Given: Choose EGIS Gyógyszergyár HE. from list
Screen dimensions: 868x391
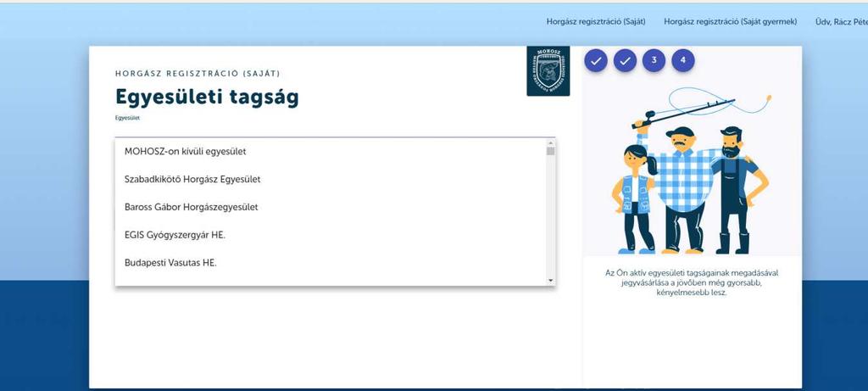Looking at the screenshot, I should 331,235.
